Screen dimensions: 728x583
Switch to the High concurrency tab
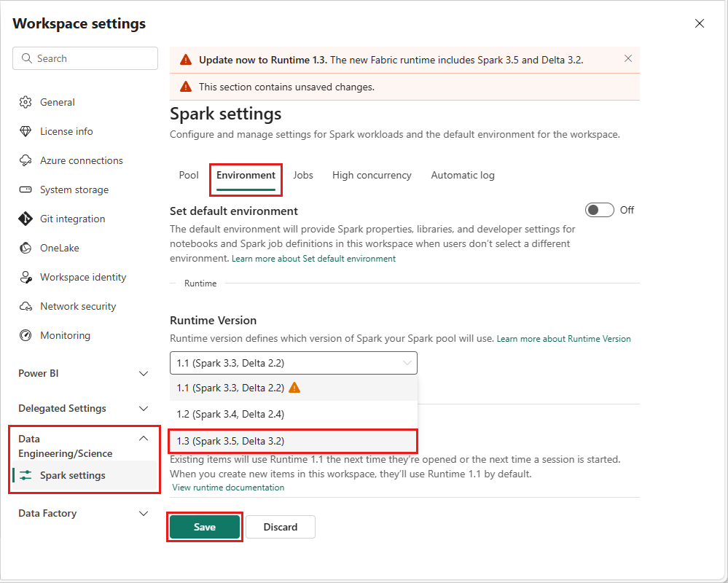pyautogui.click(x=372, y=175)
